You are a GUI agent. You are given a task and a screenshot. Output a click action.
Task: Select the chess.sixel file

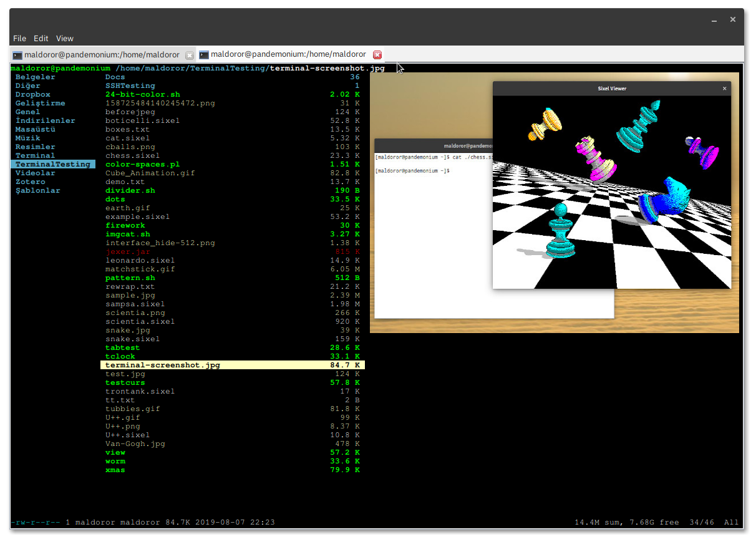[132, 156]
